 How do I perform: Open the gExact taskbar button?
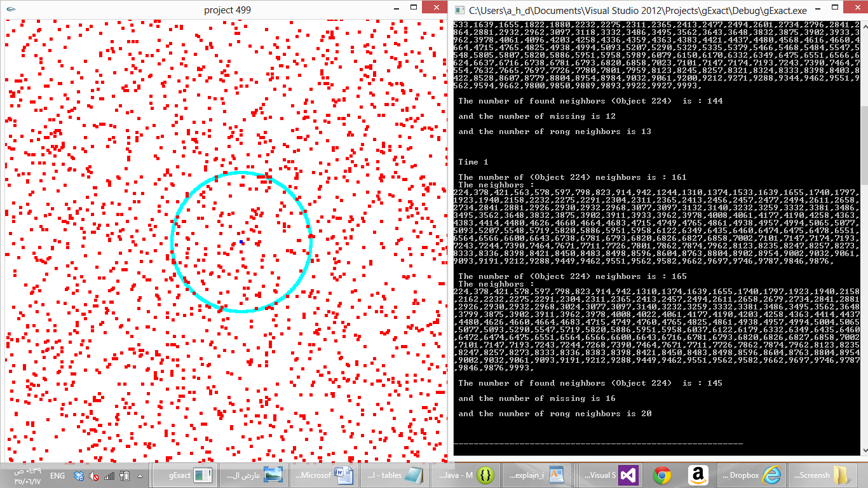click(185, 475)
